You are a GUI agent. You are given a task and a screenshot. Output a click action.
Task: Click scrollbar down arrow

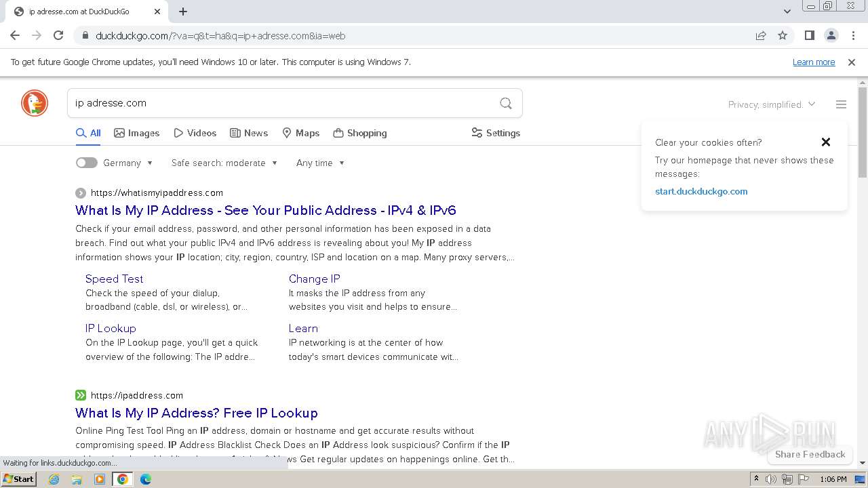[x=863, y=462]
